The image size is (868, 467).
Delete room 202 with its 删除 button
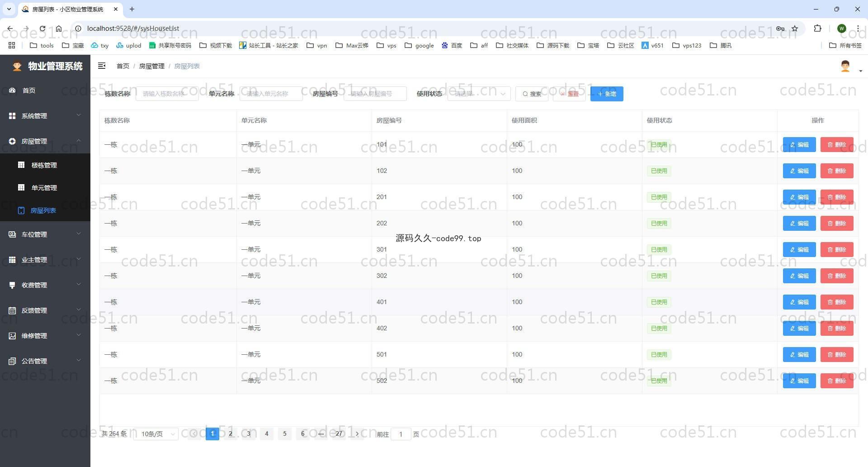(836, 224)
